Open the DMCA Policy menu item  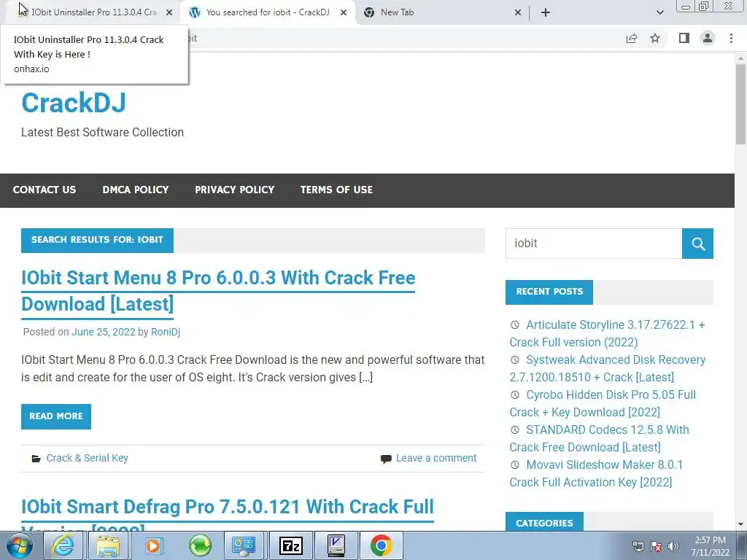(x=135, y=190)
